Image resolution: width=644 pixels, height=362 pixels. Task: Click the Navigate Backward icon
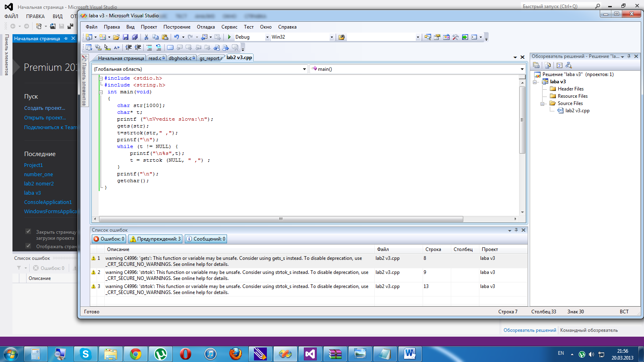tap(204, 37)
